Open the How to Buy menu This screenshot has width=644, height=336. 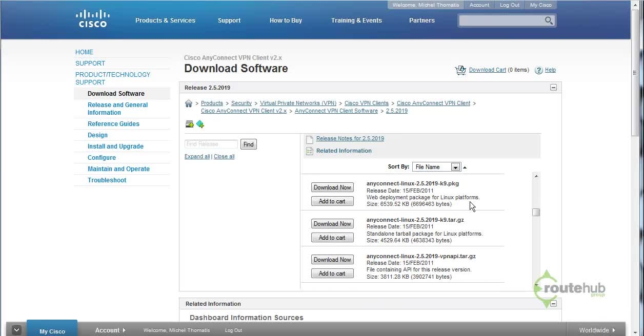[286, 20]
